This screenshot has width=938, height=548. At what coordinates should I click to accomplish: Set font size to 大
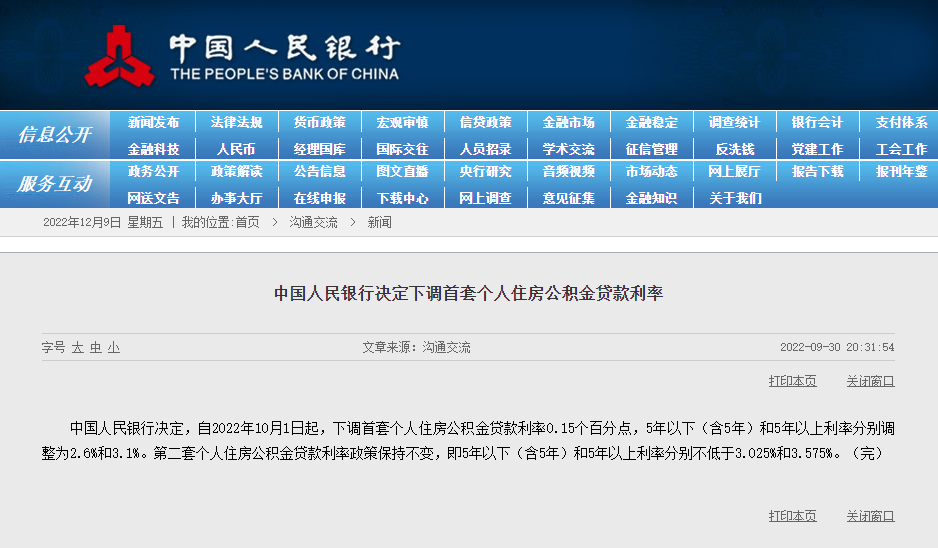click(78, 348)
